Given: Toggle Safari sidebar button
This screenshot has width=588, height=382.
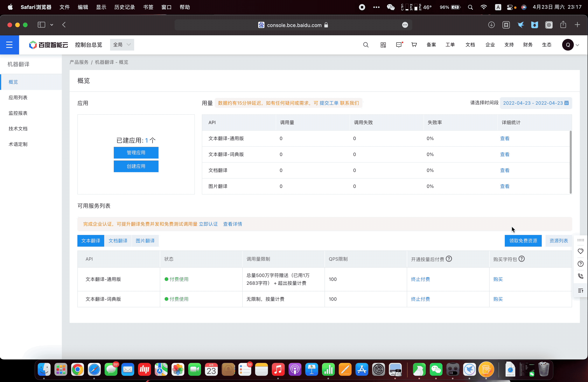Looking at the screenshot, I should (x=41, y=25).
